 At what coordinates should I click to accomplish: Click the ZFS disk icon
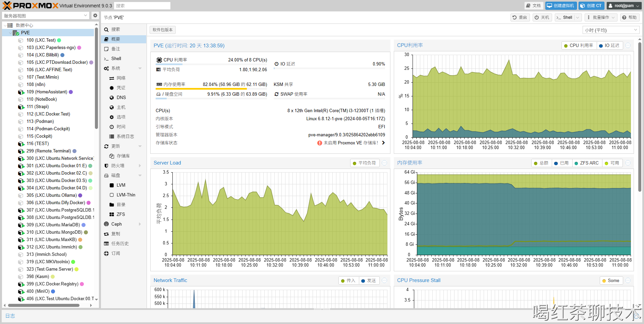coord(112,214)
